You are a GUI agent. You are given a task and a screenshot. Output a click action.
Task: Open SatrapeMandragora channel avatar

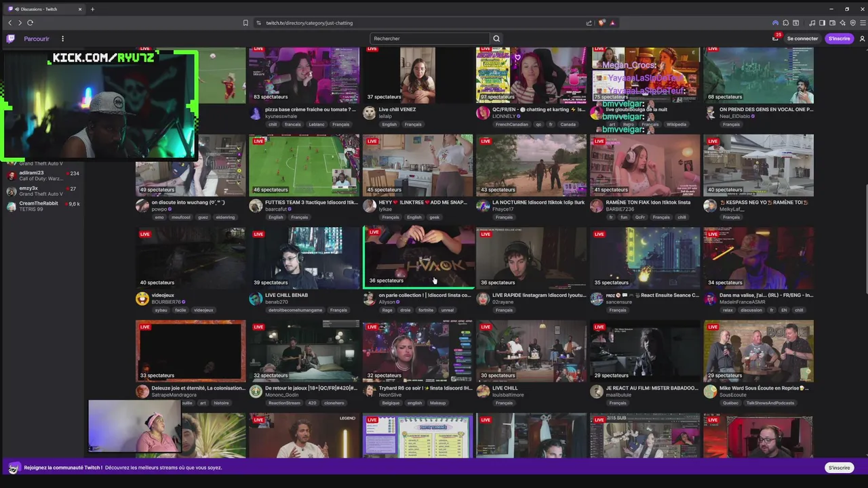tap(142, 391)
